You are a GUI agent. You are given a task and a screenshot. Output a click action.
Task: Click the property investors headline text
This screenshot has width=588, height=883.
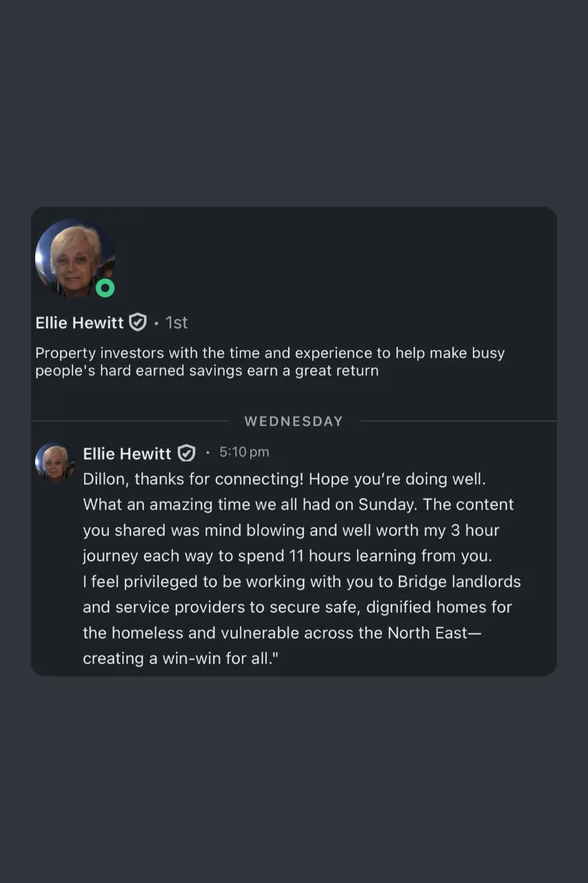[x=270, y=353]
